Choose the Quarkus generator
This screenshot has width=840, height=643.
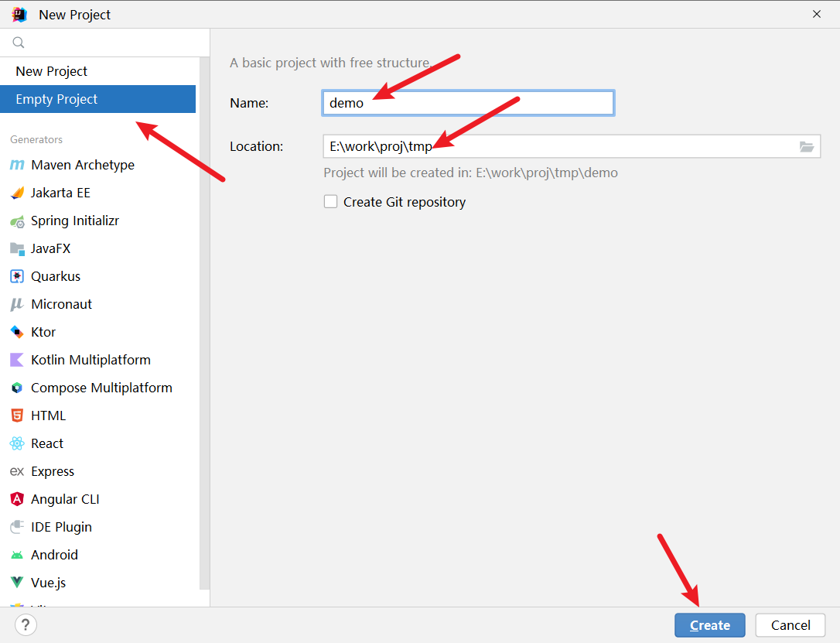pos(97,276)
